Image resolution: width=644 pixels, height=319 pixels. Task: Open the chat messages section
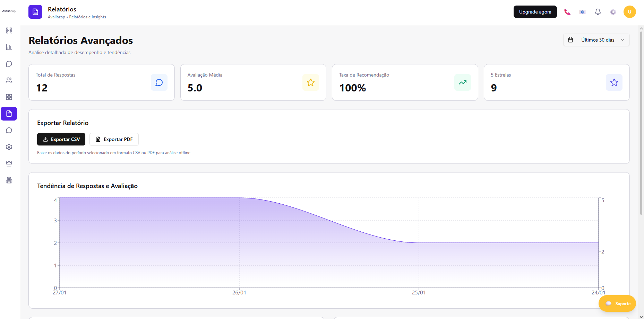pos(9,64)
